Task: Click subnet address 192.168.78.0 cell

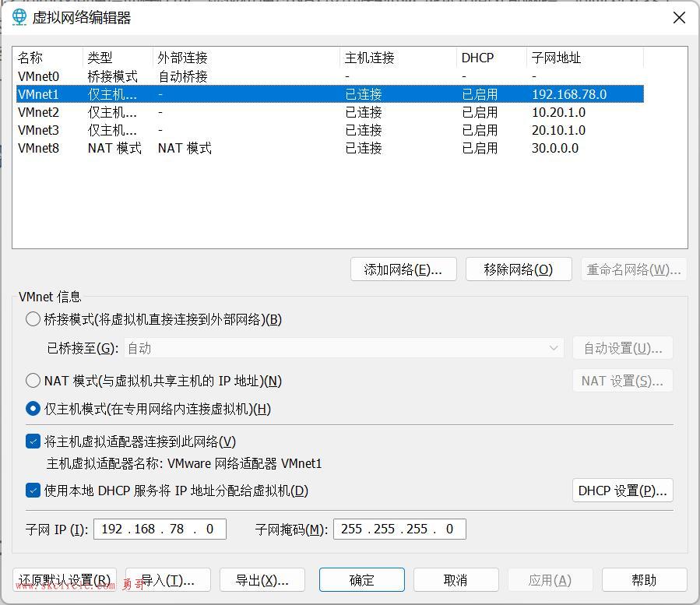Action: pyautogui.click(x=569, y=94)
